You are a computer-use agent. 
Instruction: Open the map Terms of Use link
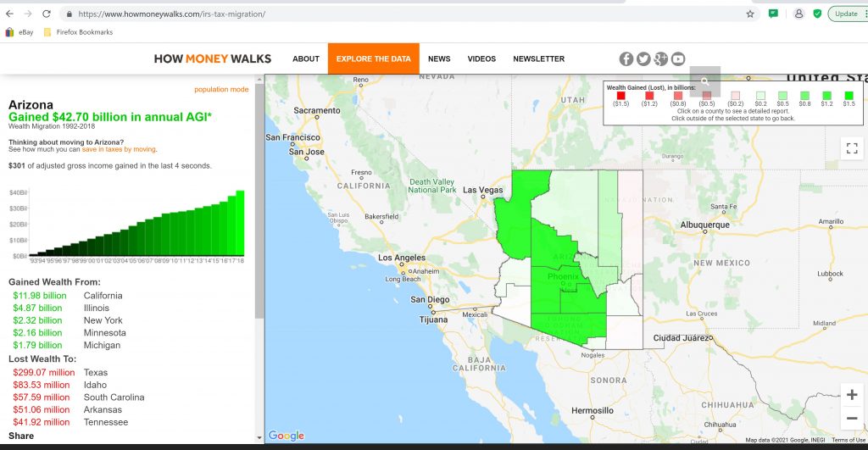tap(848, 440)
